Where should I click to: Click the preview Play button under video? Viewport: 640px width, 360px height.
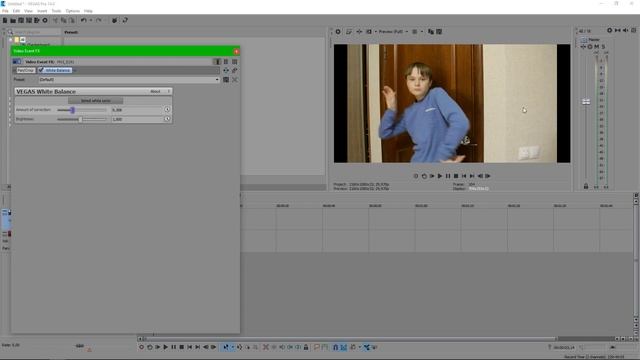click(x=440, y=176)
